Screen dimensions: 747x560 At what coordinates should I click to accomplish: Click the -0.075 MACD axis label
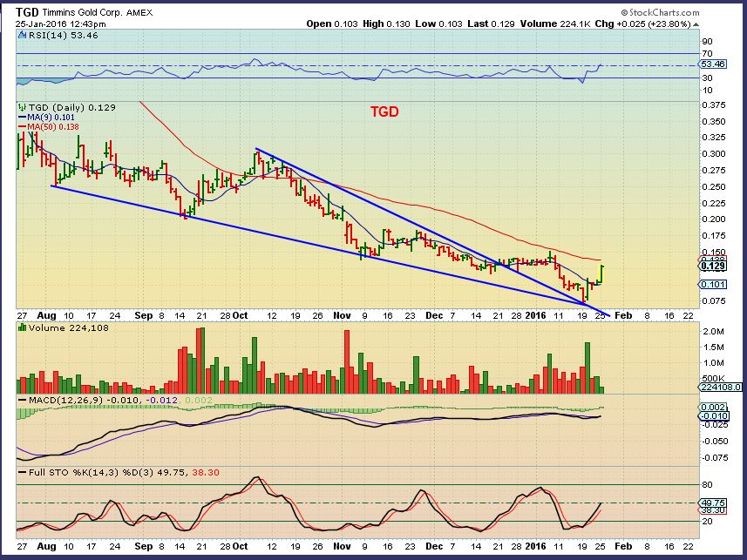click(x=715, y=457)
